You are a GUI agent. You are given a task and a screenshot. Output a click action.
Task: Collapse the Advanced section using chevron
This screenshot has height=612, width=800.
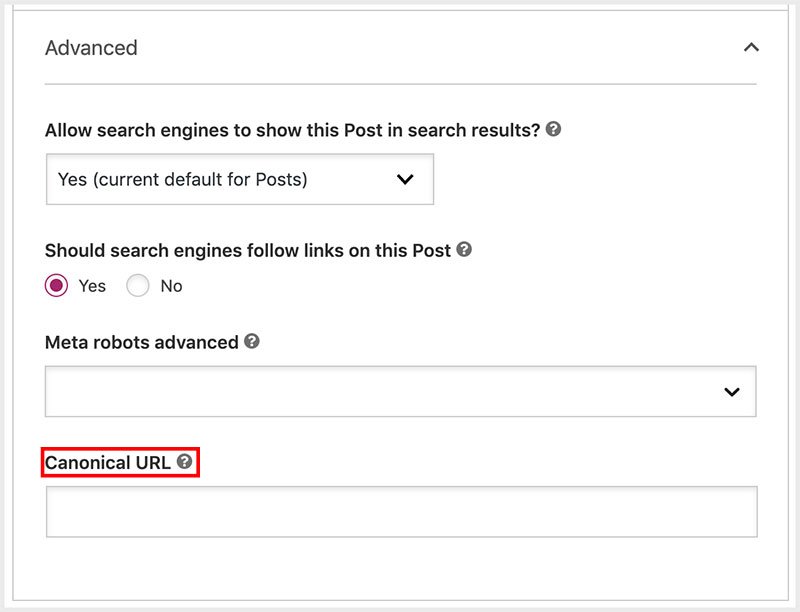coord(751,47)
